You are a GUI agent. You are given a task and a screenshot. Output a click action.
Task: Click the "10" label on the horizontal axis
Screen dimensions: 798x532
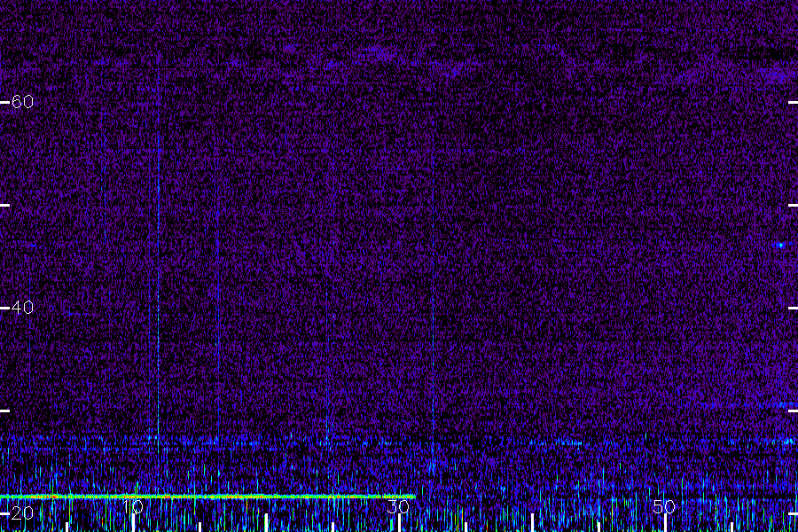[x=132, y=506]
